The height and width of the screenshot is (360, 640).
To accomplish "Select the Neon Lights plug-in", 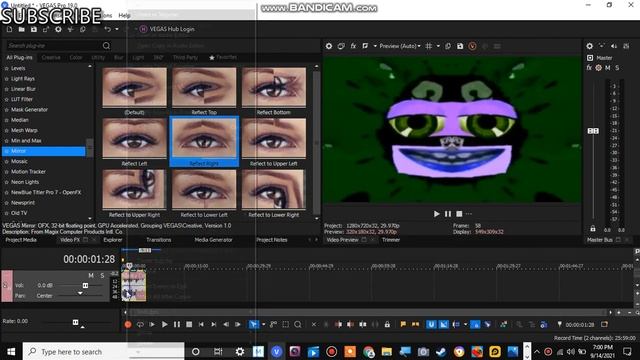I will 25,182.
